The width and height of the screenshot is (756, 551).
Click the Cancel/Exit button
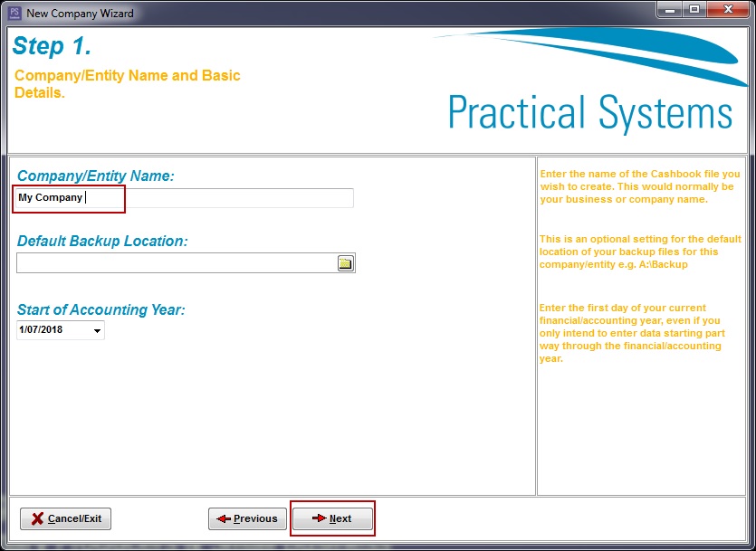coord(65,518)
